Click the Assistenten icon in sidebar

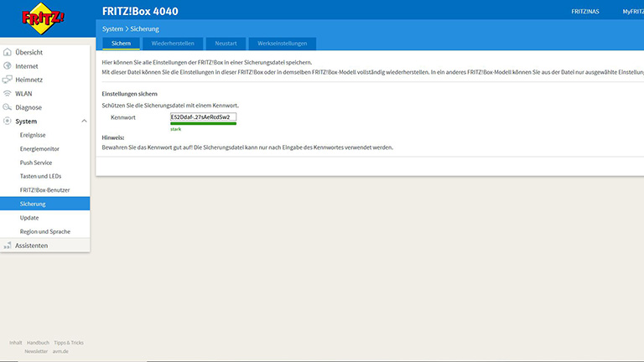(8, 246)
